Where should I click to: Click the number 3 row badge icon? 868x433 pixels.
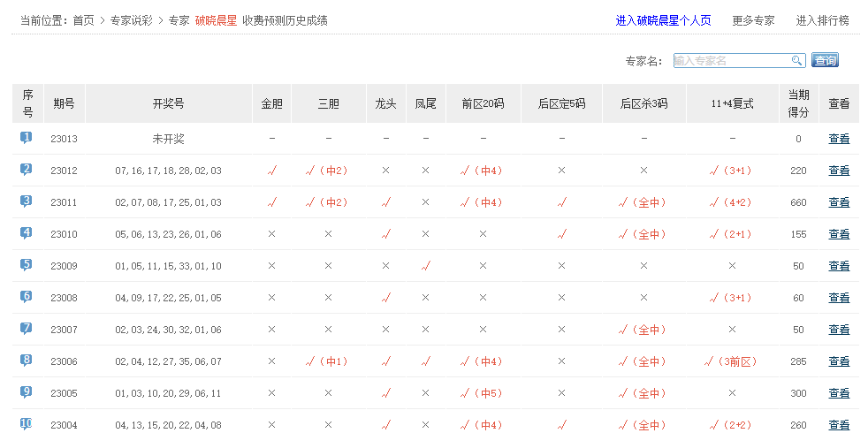pos(27,201)
